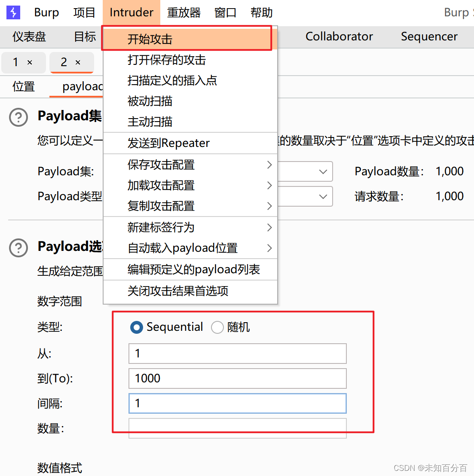Select the 随机 radio button

pos(217,327)
